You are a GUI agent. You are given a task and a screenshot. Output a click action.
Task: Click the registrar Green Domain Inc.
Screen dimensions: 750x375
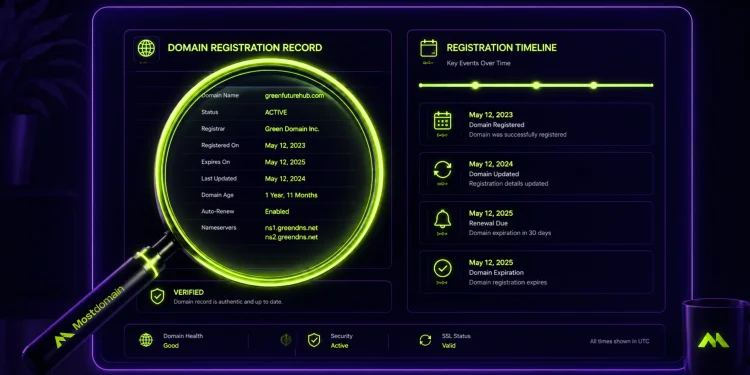292,129
